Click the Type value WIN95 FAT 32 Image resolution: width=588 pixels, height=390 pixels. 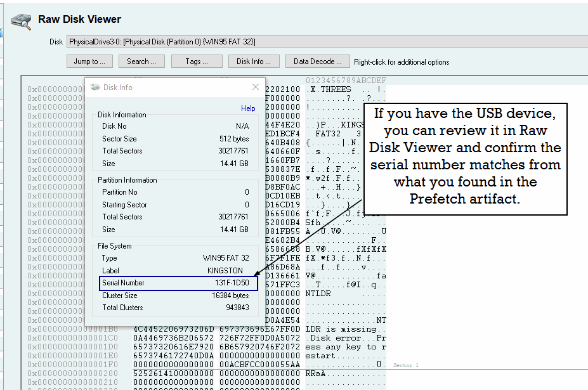pos(226,258)
